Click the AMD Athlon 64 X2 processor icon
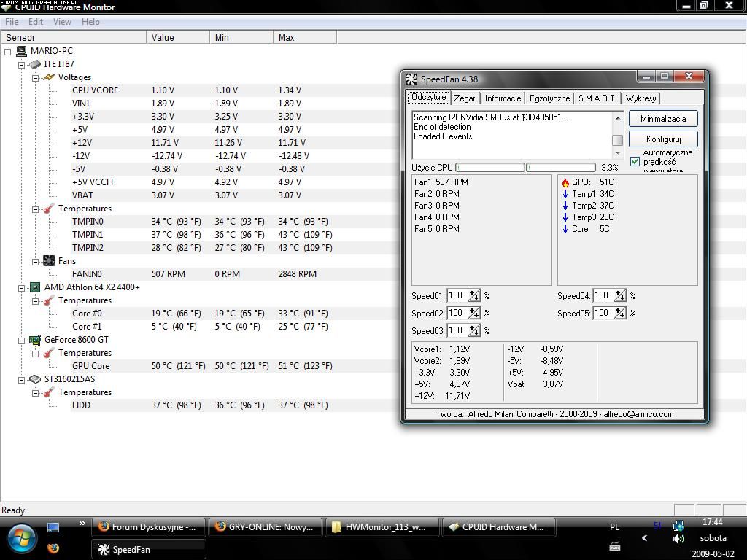Image resolution: width=747 pixels, height=560 pixels. pyautogui.click(x=34, y=287)
